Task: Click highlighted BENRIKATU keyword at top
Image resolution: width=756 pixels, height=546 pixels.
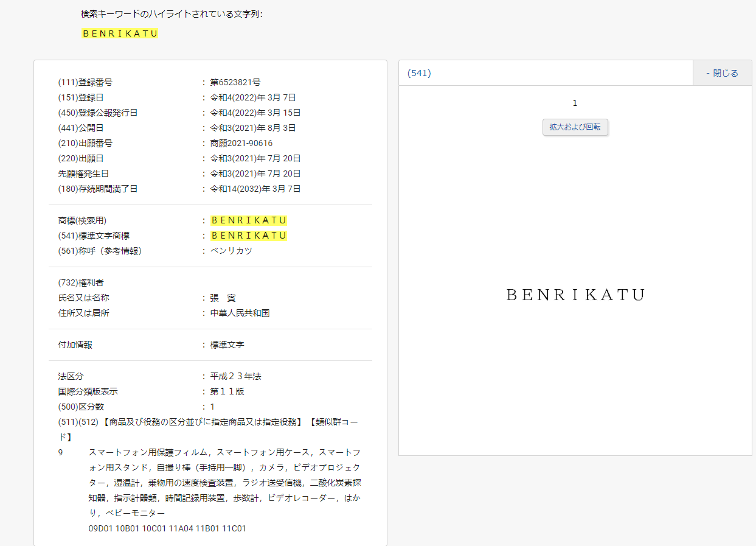Action: pyautogui.click(x=120, y=33)
